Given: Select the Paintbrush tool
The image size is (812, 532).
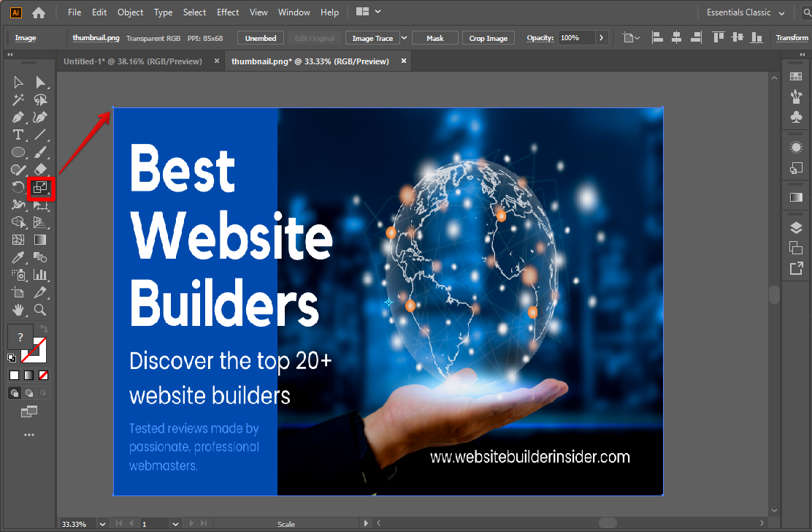Looking at the screenshot, I should pos(40,153).
